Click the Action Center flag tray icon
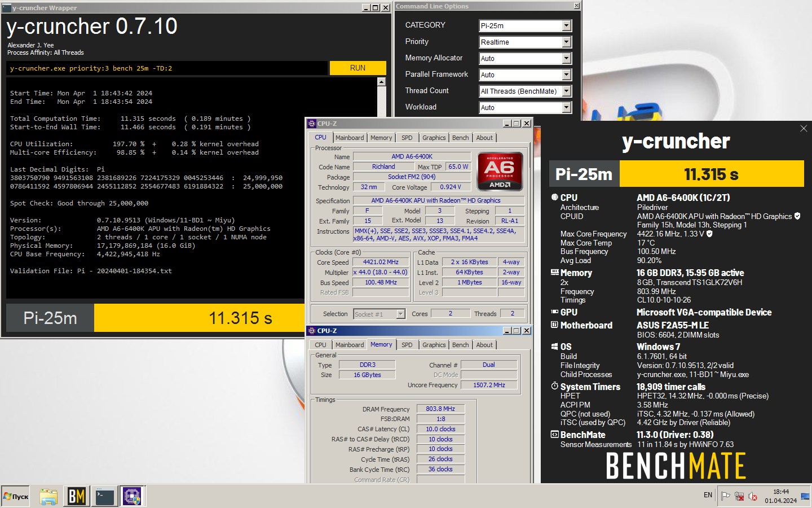Image resolution: width=812 pixels, height=508 pixels. click(x=726, y=496)
